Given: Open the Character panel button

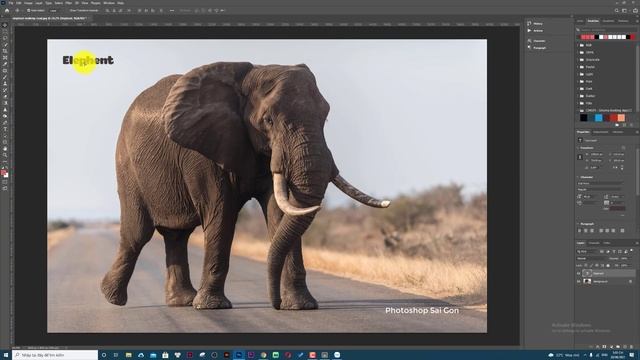Looking at the screenshot, I should pos(536,41).
